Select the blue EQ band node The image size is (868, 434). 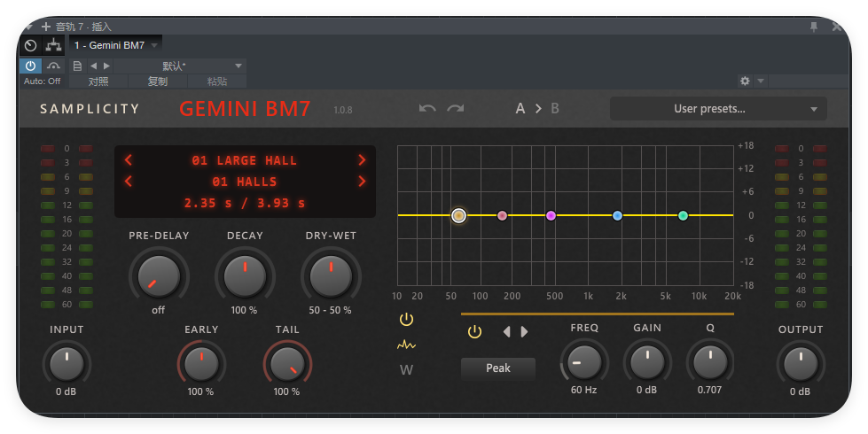pos(617,215)
